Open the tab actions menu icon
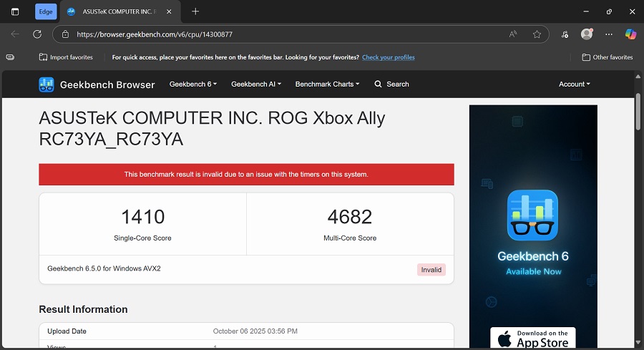Viewport: 644px width, 350px height. [x=15, y=11]
